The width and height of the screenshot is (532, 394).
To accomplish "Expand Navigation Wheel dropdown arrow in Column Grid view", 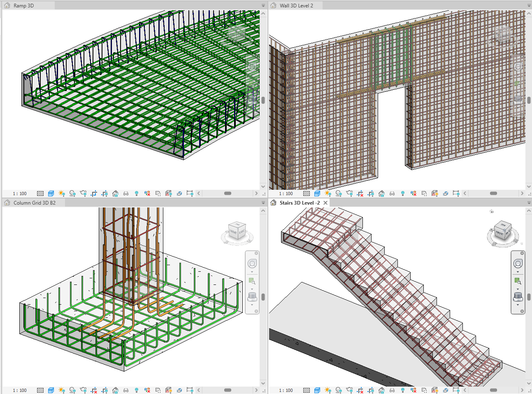I will tap(252, 272).
